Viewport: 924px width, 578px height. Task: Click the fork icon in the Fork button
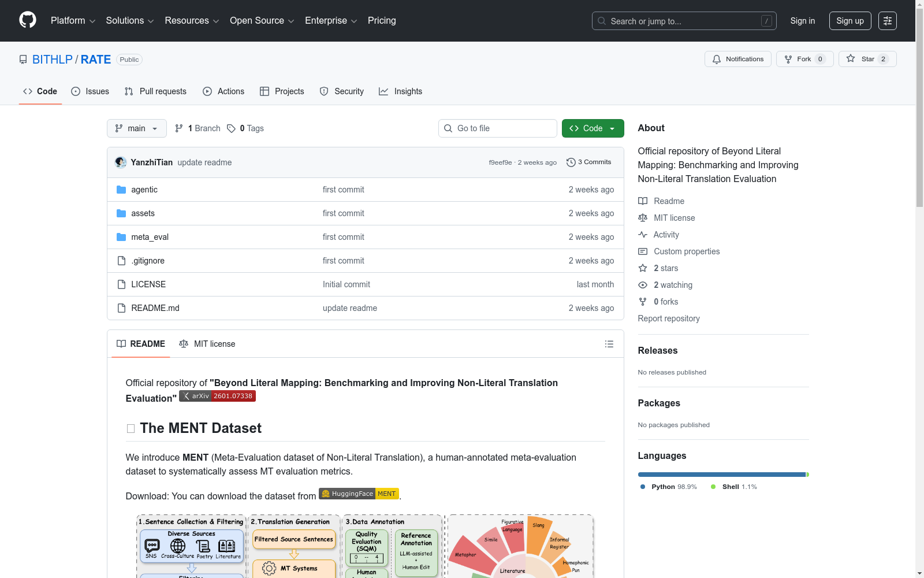pyautogui.click(x=788, y=59)
